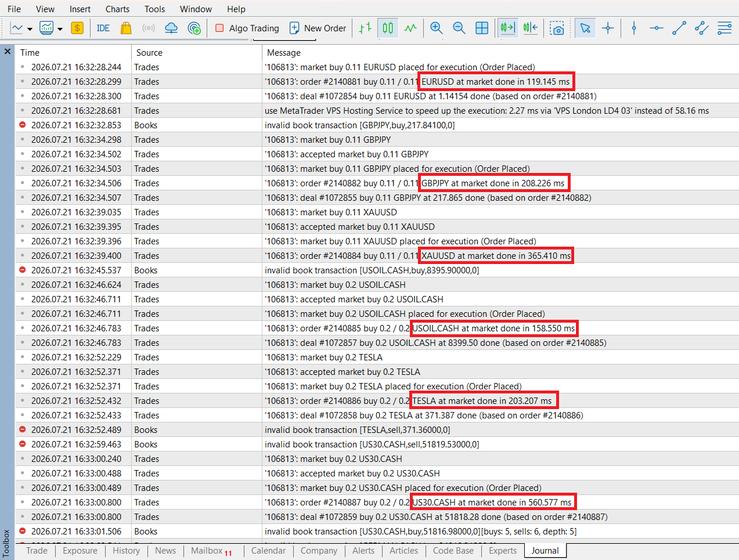Open the View menu

pos(45,9)
